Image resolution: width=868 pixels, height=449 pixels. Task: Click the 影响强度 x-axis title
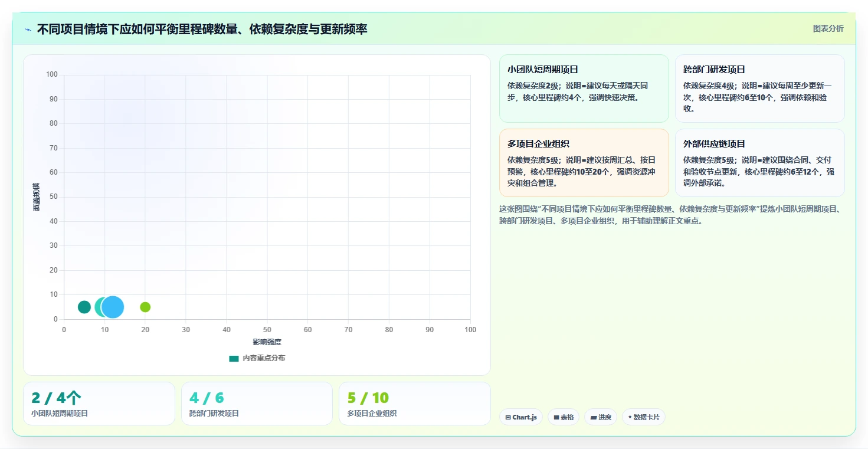click(x=267, y=342)
